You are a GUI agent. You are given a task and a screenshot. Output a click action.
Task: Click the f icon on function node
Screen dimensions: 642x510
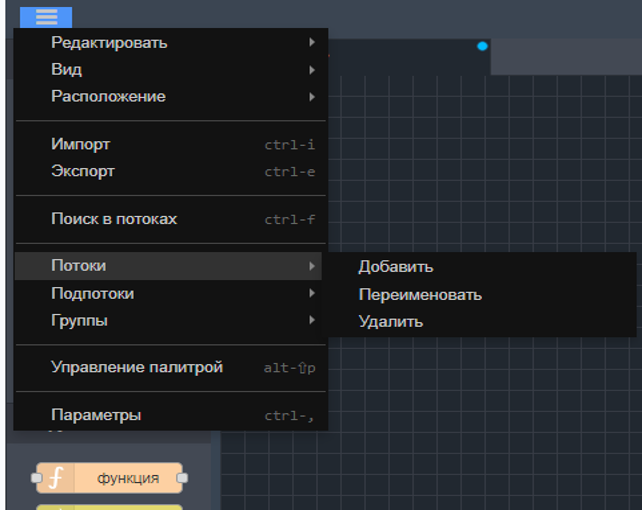pos(56,478)
